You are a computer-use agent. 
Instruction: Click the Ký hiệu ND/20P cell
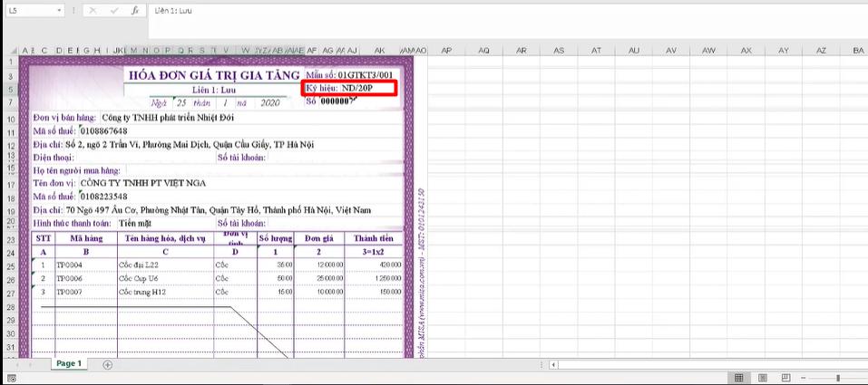coord(349,88)
